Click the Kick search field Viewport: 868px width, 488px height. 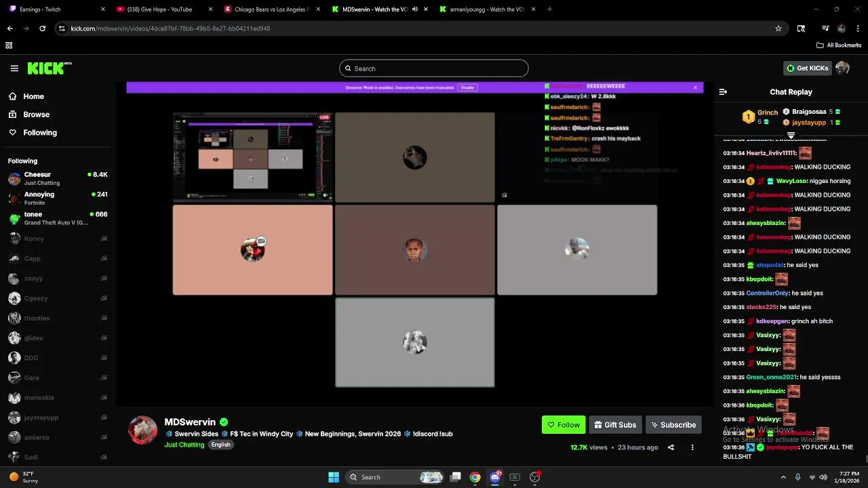click(433, 68)
